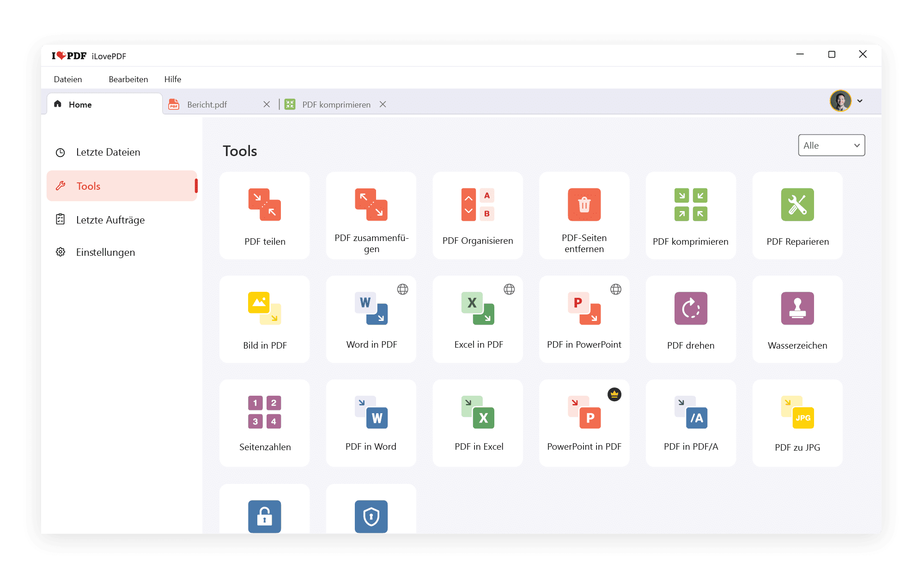Open the Hilfe menu
Screen dimensions: 924x579
[x=172, y=79]
